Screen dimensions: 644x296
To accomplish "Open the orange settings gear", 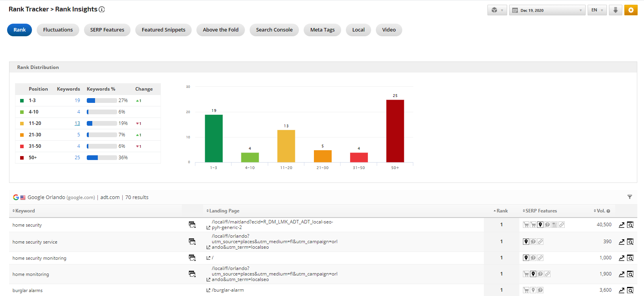I will click(x=631, y=10).
